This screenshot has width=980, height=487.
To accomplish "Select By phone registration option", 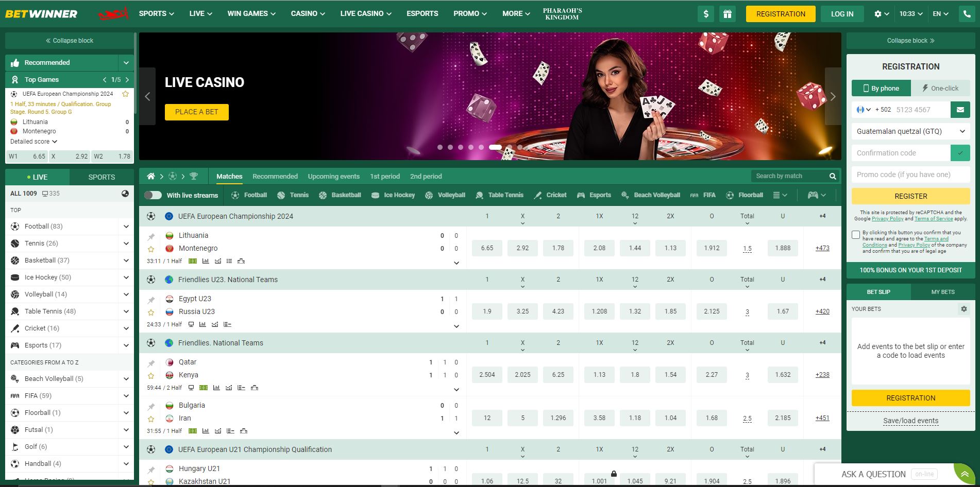I will (881, 88).
